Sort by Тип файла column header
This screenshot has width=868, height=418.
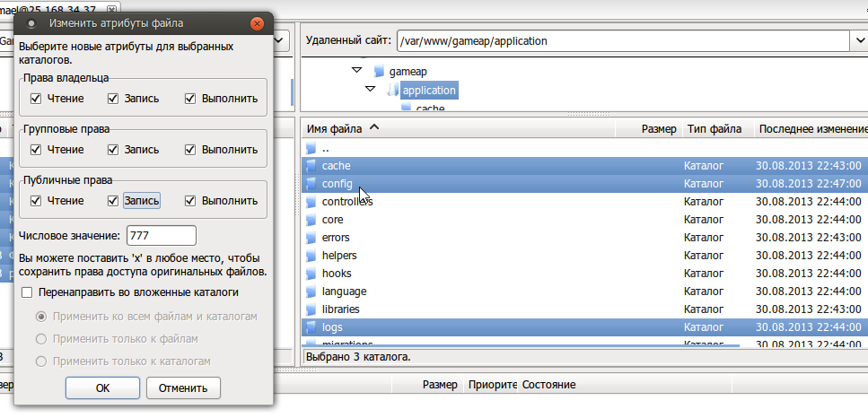pos(714,128)
